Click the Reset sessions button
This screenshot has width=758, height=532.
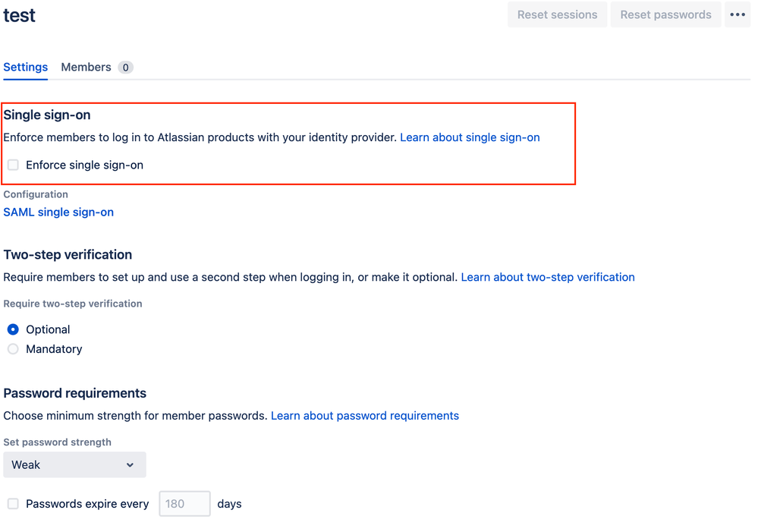[x=557, y=14]
